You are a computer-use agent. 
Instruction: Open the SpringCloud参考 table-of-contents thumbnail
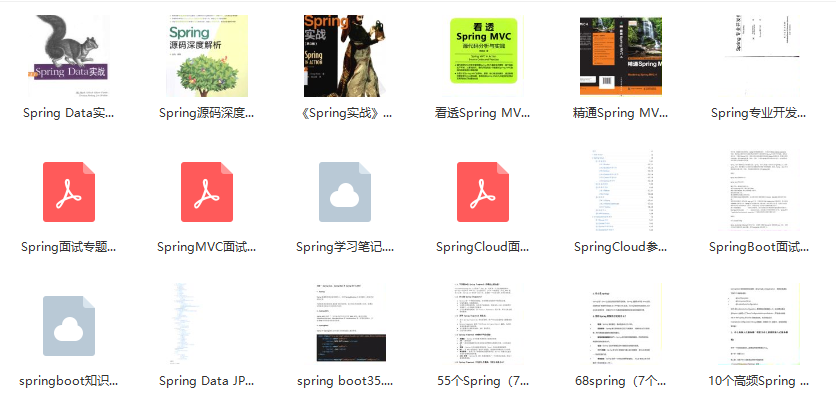tap(621, 190)
